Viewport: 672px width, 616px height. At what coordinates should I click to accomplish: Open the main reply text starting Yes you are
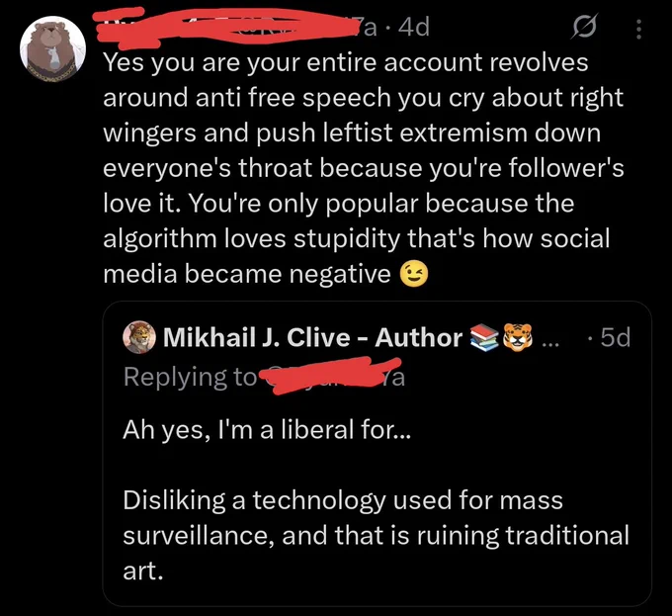363,168
